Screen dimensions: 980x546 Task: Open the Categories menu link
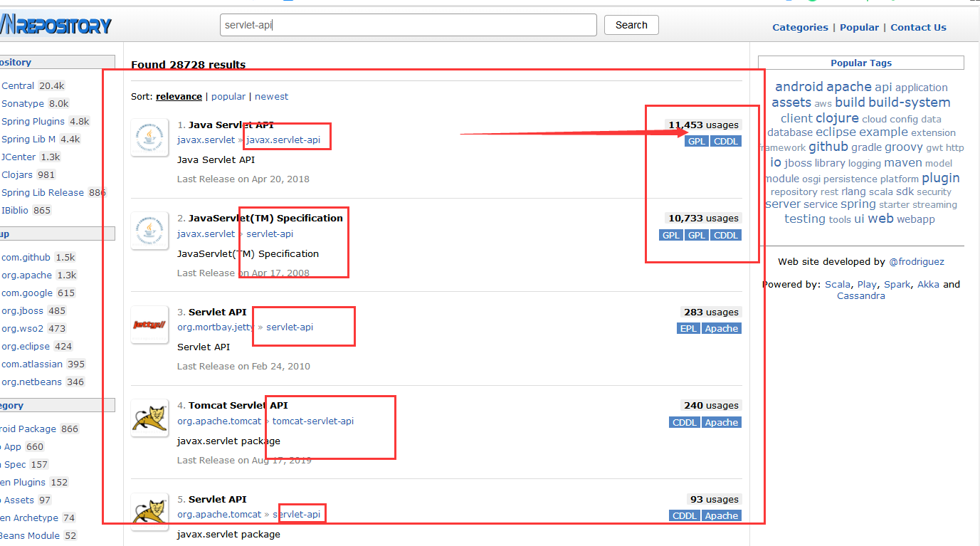[800, 27]
